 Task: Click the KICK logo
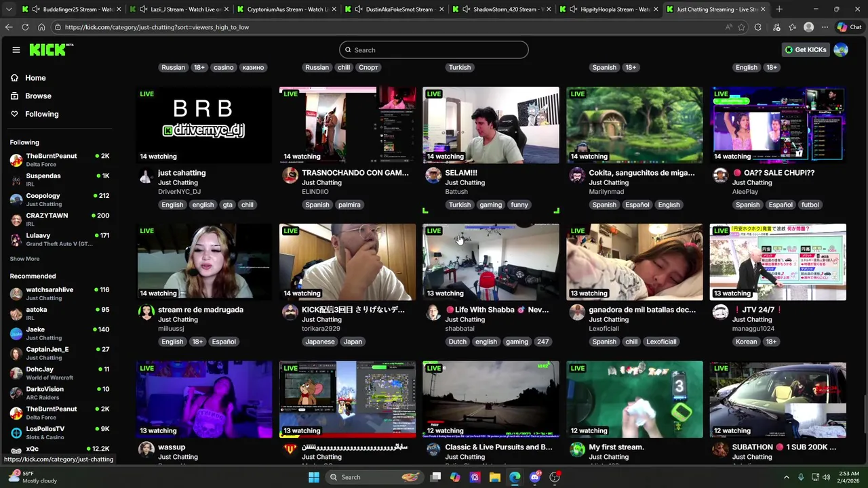click(52, 49)
